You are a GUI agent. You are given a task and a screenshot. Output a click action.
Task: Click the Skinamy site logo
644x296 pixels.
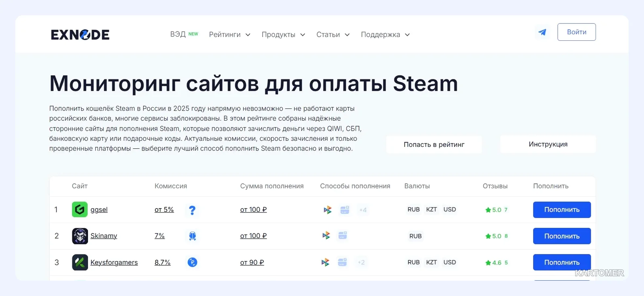80,236
